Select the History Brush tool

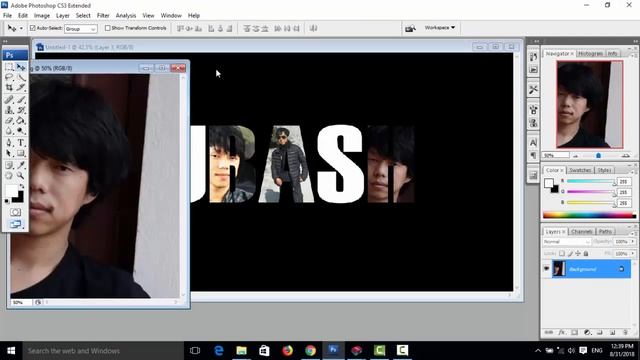(21, 110)
